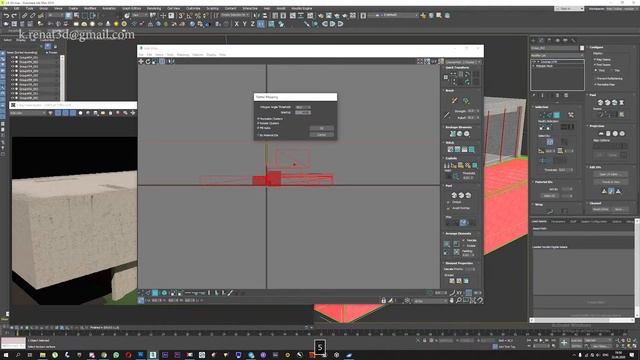The image size is (640, 360).
Task: Toggle Rotate checkbox in Arrange Elements
Action: click(464, 246)
